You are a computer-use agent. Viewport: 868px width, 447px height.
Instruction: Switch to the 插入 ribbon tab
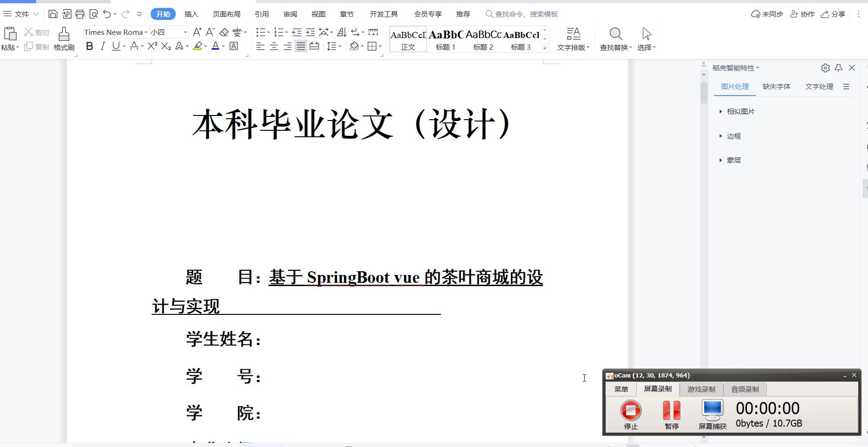coord(191,14)
